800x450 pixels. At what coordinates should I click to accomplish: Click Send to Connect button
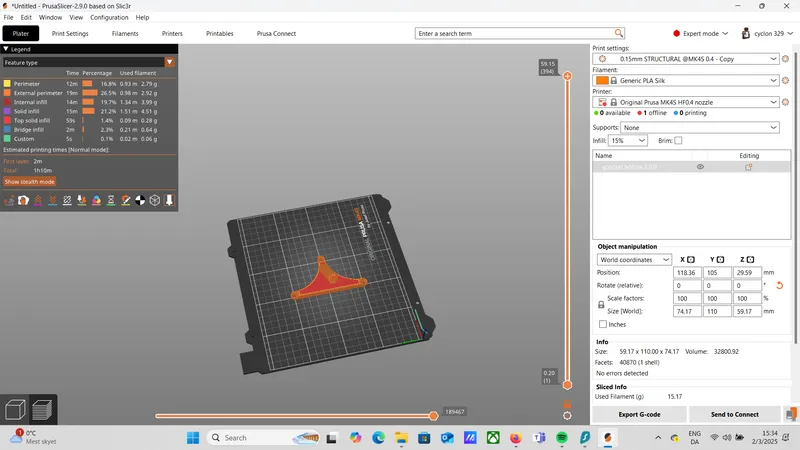pos(735,415)
